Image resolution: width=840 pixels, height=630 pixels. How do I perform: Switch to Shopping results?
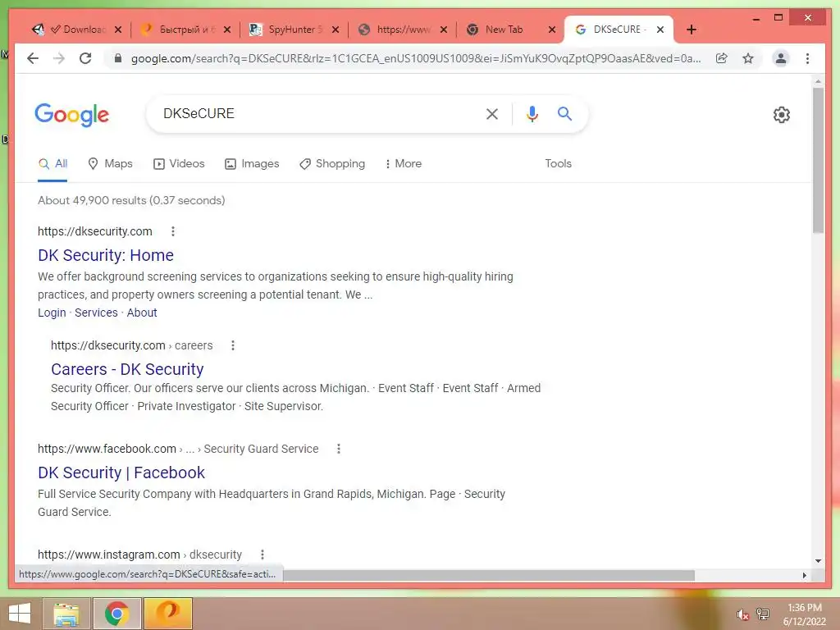332,163
